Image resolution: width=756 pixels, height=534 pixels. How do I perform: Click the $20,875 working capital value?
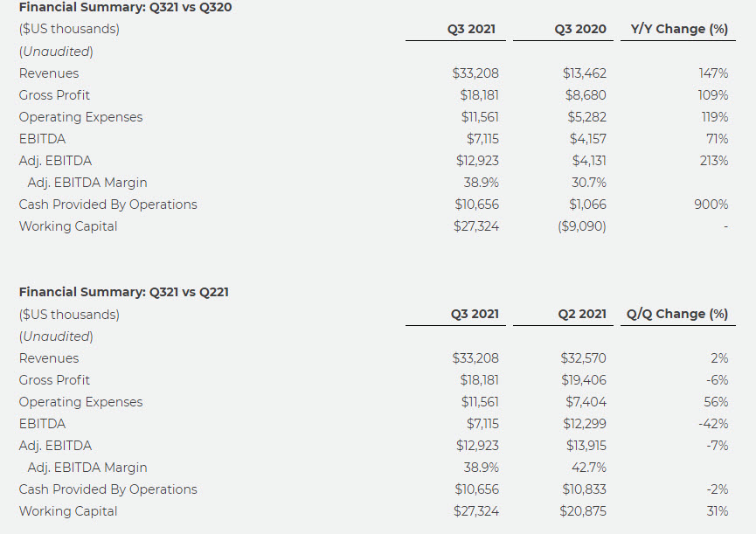(583, 511)
